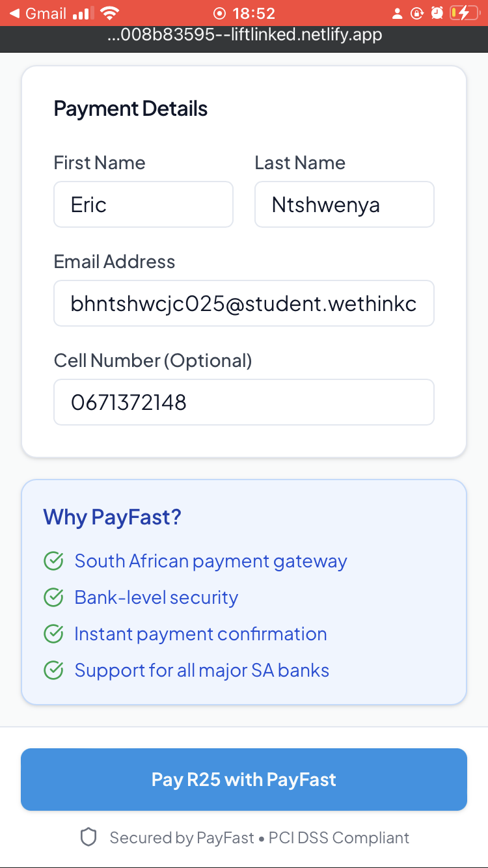The height and width of the screenshot is (868, 488).
Task: Tap the liftlinked.netlify.app address bar
Action: [x=244, y=35]
